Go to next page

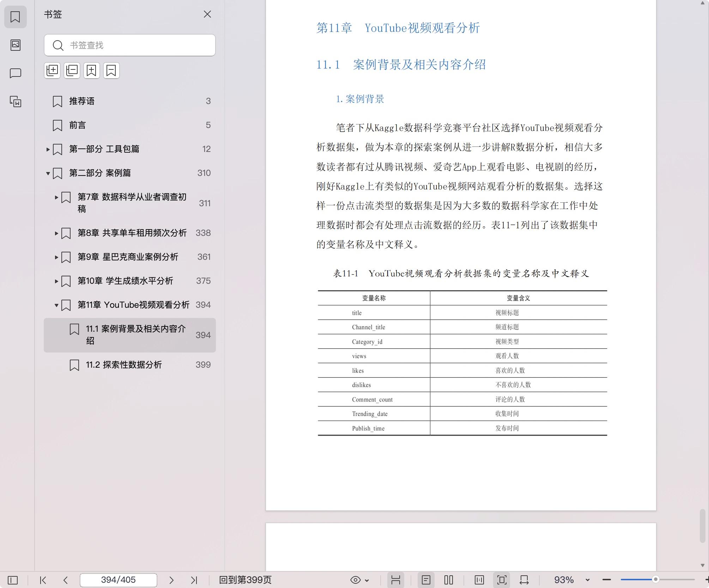point(171,580)
